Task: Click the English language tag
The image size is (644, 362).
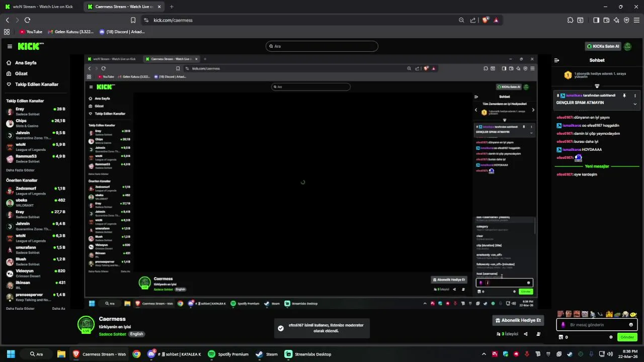Action: click(136, 334)
